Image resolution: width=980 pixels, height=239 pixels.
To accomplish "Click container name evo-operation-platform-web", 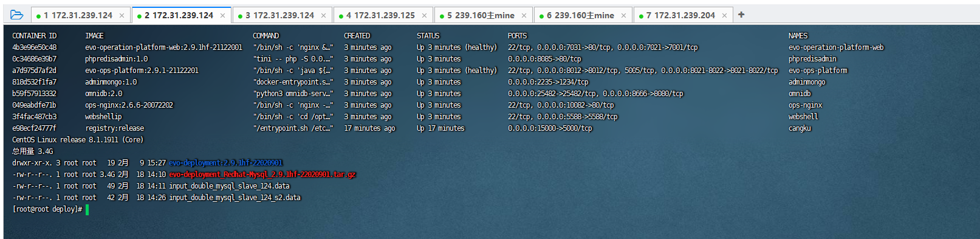I will pos(837,47).
